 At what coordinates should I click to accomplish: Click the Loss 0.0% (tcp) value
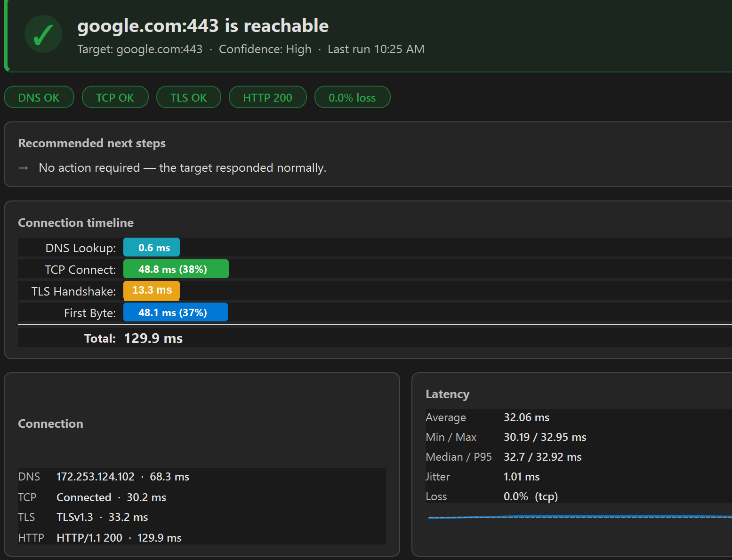pyautogui.click(x=531, y=496)
